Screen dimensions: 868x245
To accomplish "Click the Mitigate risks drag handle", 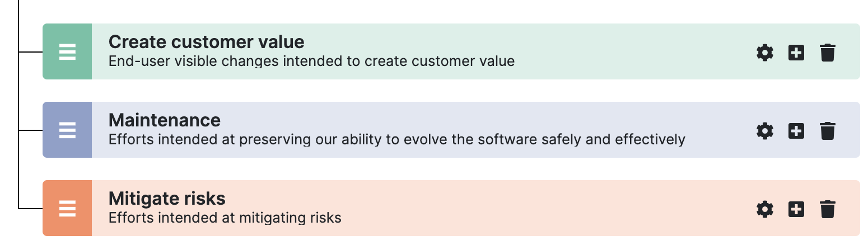I will pos(67,209).
